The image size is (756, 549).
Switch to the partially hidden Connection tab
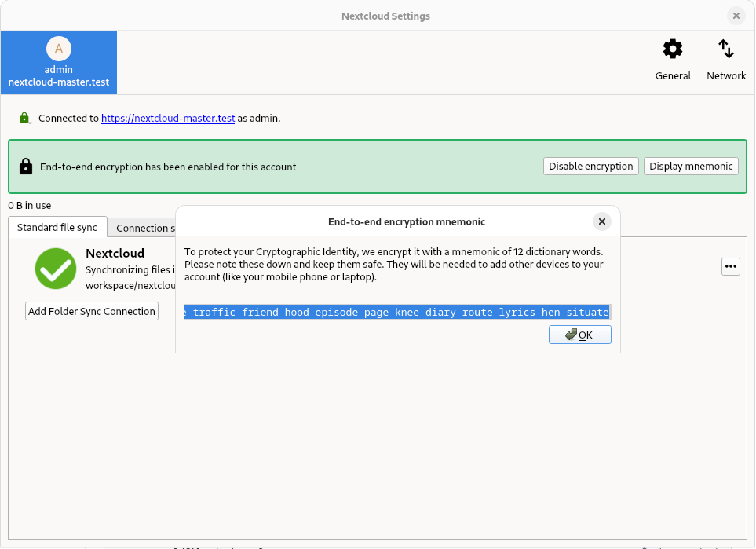[142, 229]
